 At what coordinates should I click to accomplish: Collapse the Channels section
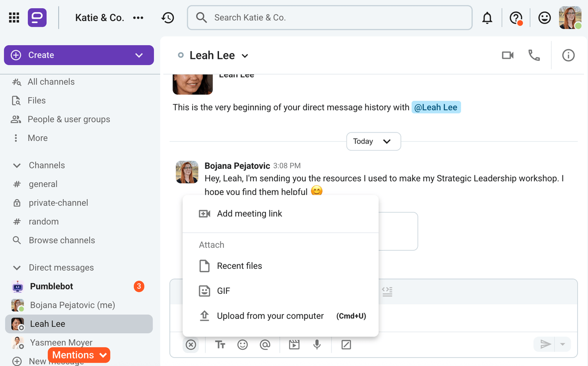pos(17,165)
